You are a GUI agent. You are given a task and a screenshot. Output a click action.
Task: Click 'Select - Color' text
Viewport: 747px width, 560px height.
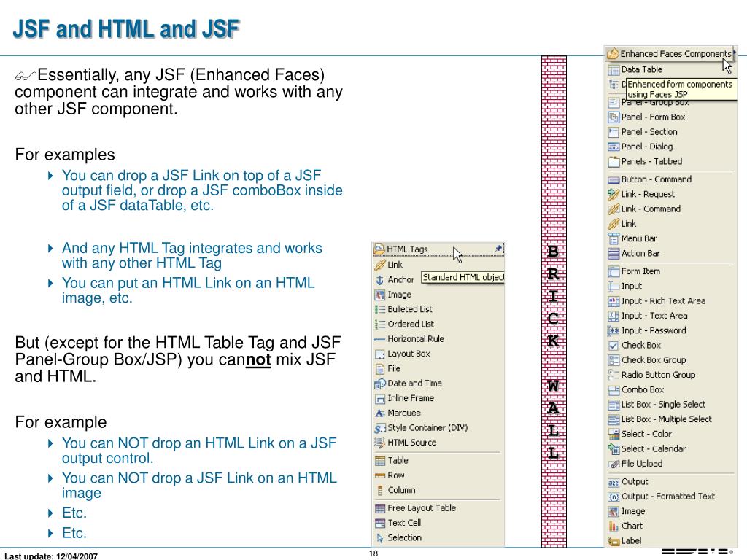646,434
